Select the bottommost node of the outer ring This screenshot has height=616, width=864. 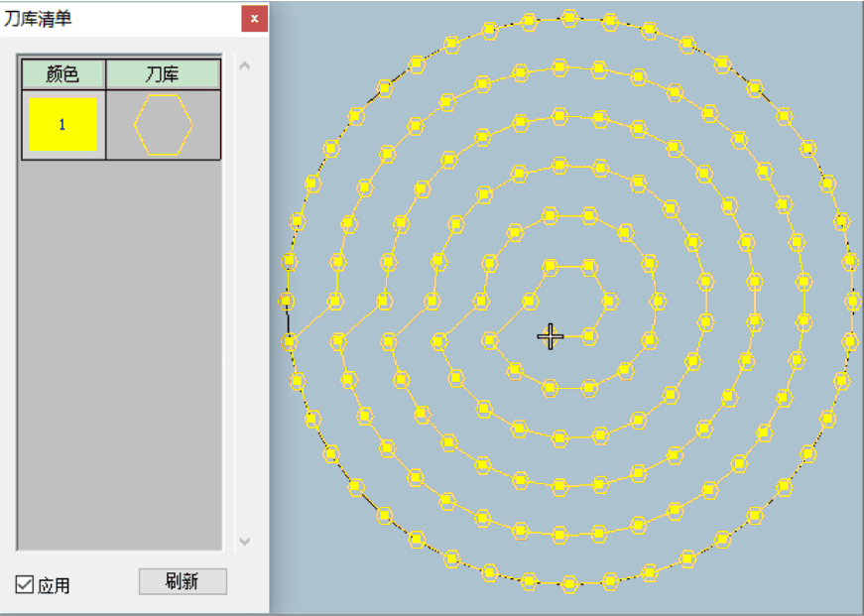(x=569, y=584)
